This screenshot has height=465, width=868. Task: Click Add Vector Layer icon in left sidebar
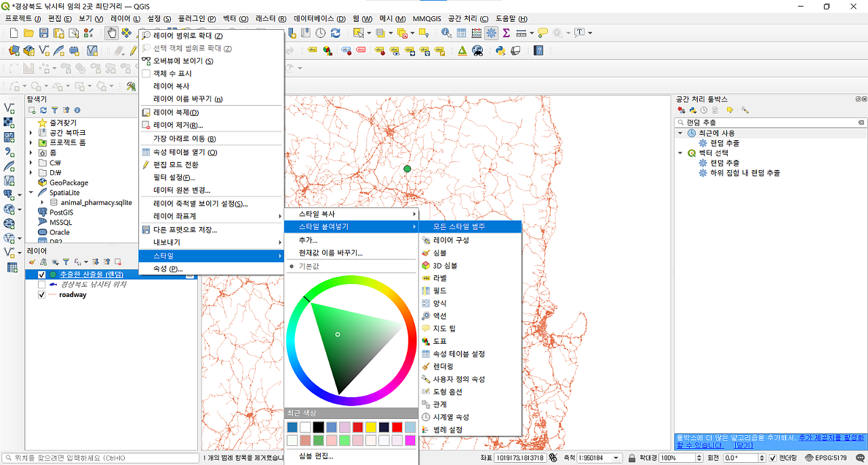9,108
